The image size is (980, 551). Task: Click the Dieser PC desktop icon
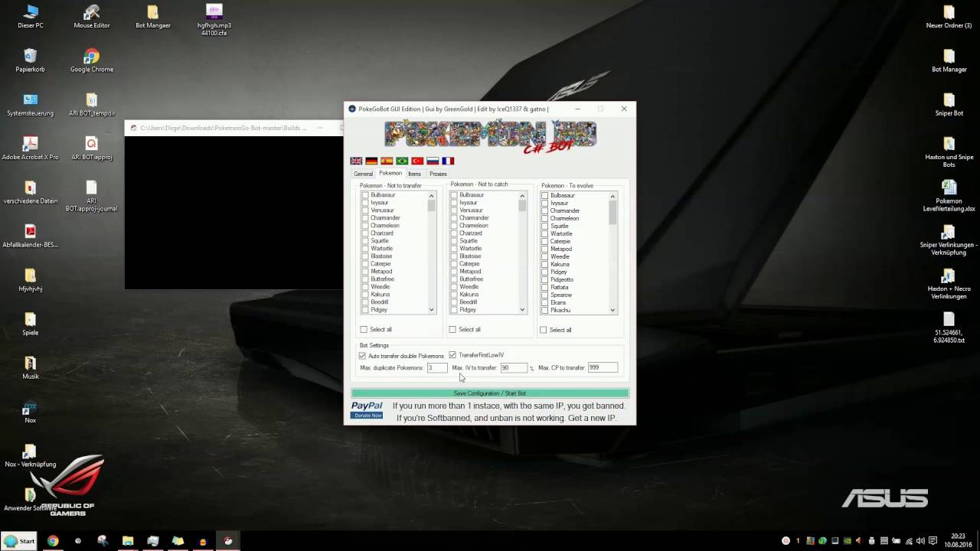coord(30,17)
